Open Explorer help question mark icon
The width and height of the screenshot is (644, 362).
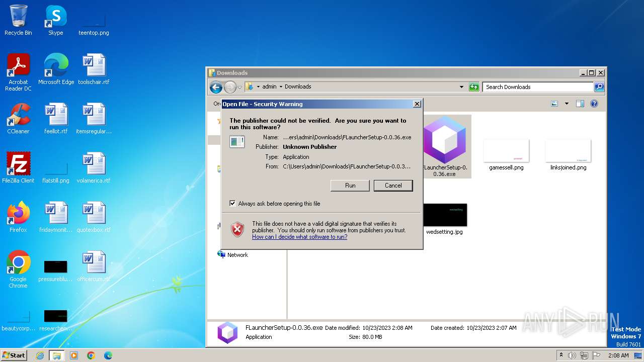[594, 104]
